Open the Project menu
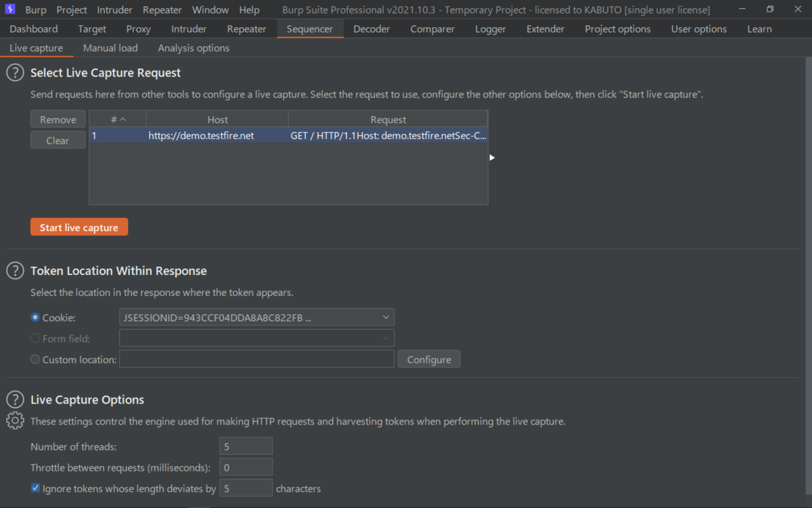The height and width of the screenshot is (508, 812). [x=72, y=9]
